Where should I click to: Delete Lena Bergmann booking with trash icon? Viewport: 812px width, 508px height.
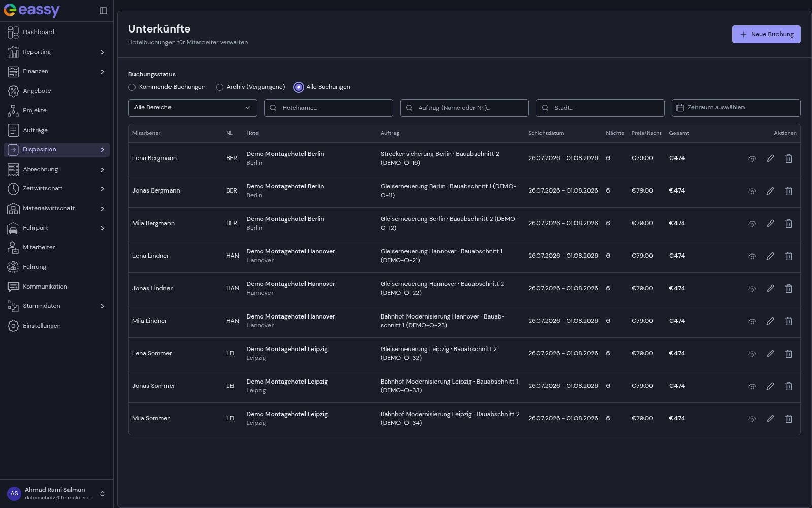click(x=789, y=158)
